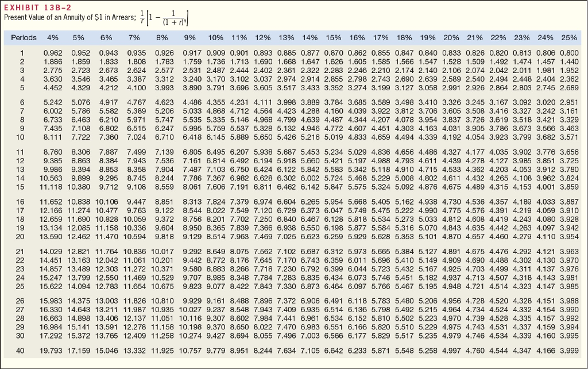588x369 pixels.
Task: Select the 12% column header
Action: pyautogui.click(x=263, y=39)
